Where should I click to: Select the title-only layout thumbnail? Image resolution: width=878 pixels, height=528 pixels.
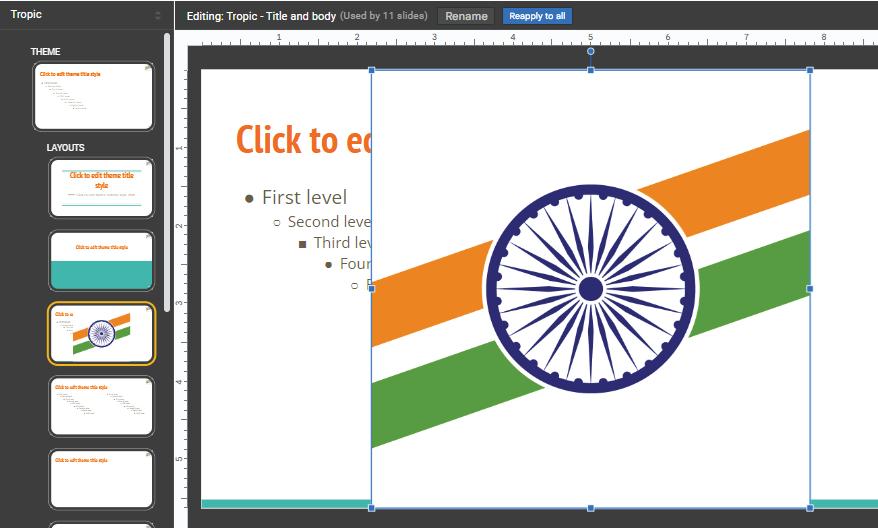pyautogui.click(x=101, y=479)
